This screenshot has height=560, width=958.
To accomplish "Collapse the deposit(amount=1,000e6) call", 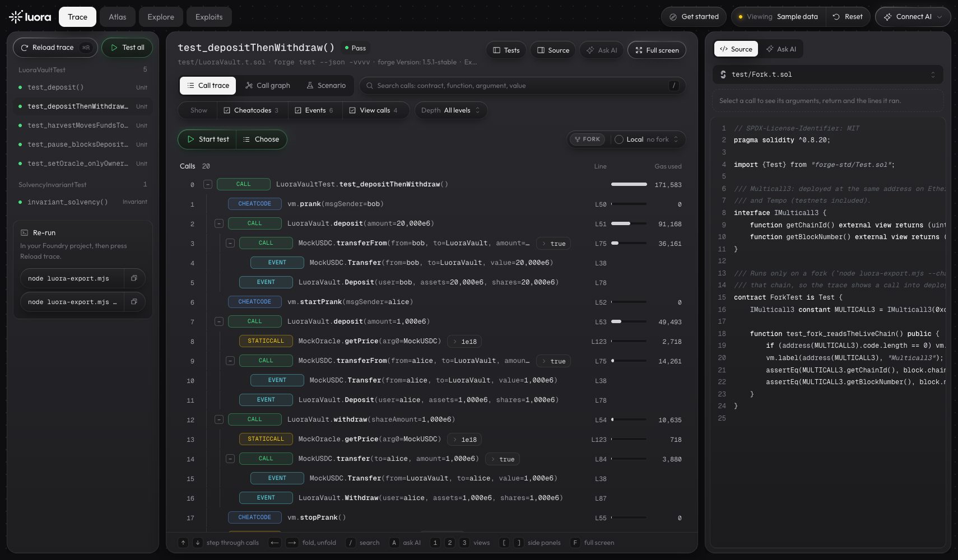I will (x=219, y=321).
